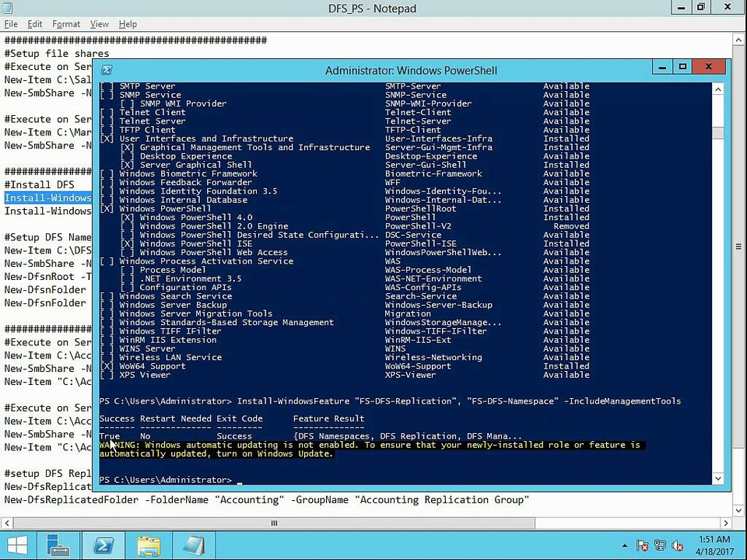Open the Action Center flag tray icon
This screenshot has height=560, width=747.
click(642, 546)
